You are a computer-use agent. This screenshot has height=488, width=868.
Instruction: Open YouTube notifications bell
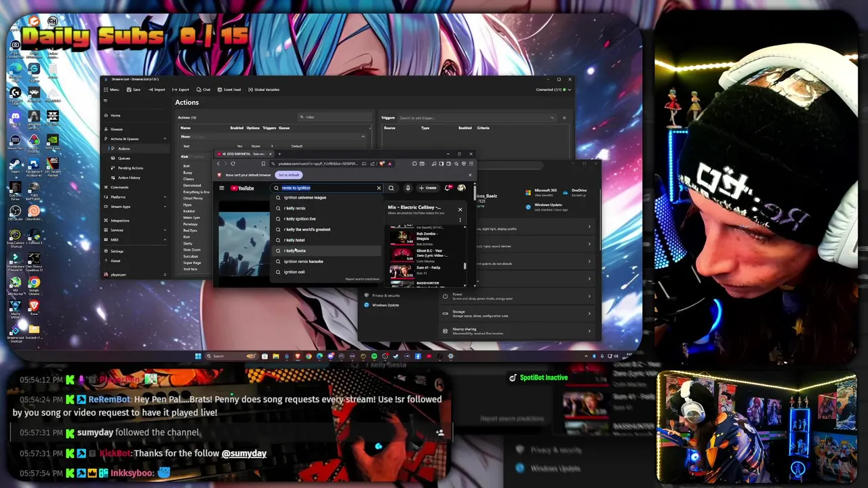448,188
